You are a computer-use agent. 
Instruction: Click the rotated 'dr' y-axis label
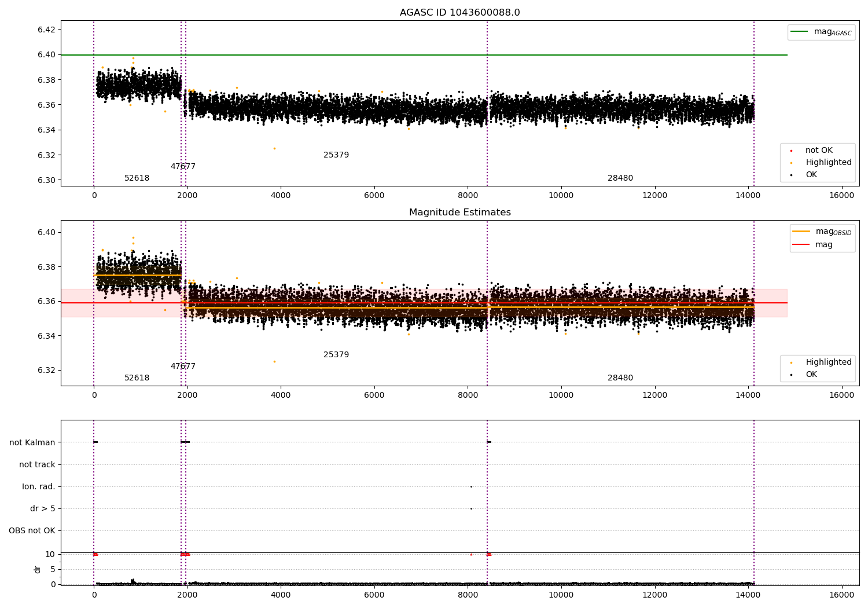pos(38,569)
